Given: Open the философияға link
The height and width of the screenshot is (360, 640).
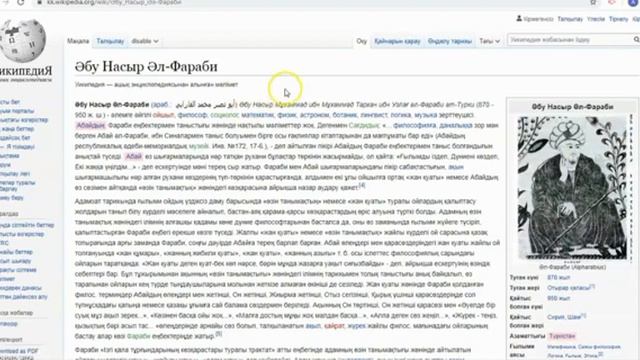Looking at the screenshot, I should (x=414, y=125).
